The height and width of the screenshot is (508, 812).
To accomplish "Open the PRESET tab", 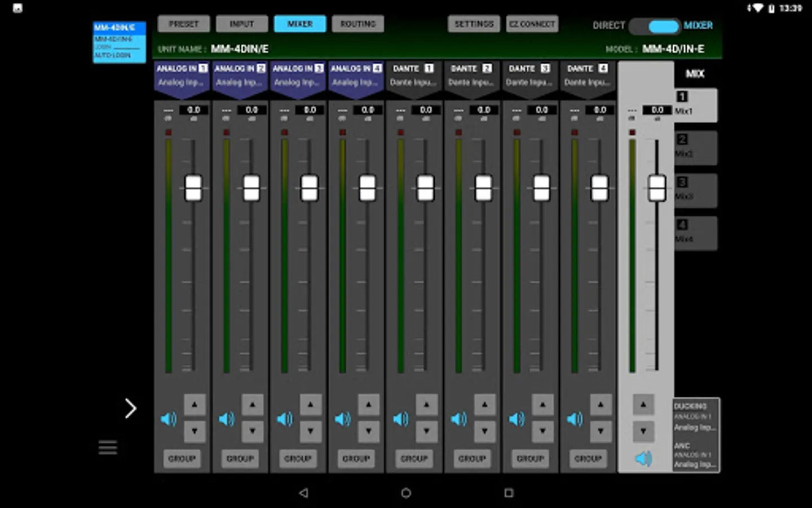I will 184,24.
